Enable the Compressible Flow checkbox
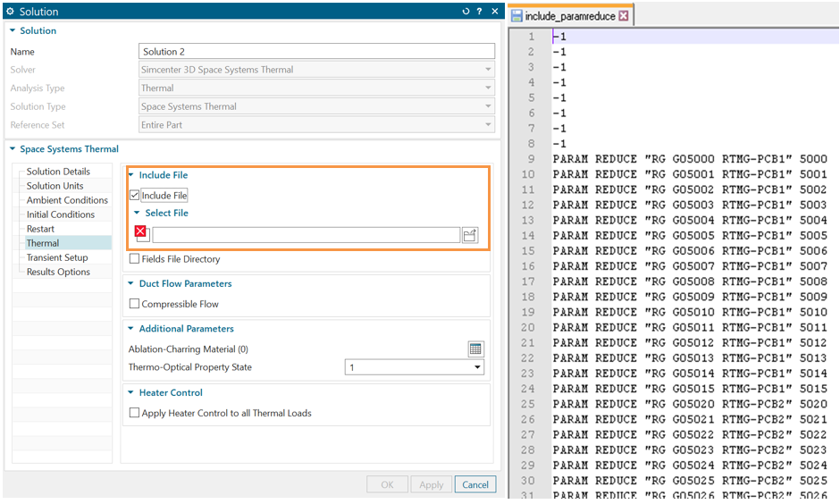840x504 pixels. (135, 305)
